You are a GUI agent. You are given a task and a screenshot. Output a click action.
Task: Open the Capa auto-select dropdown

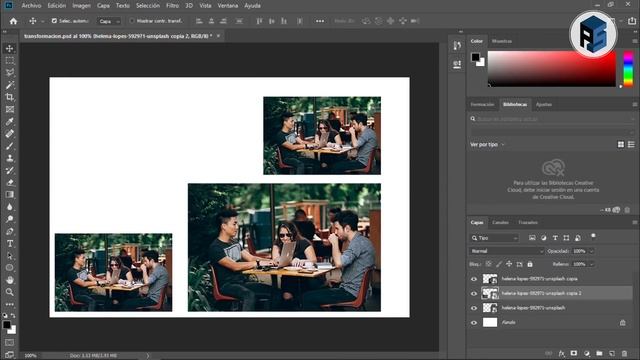109,21
